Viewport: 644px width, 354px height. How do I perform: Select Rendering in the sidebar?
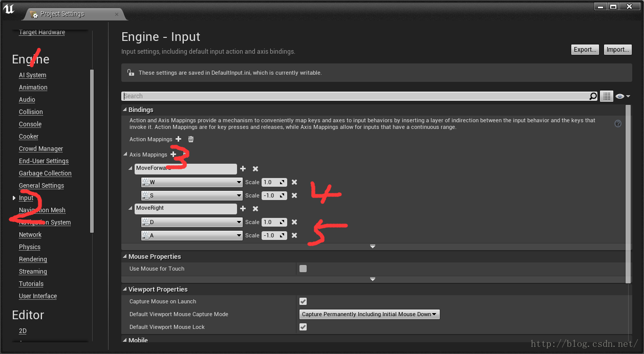click(x=33, y=259)
